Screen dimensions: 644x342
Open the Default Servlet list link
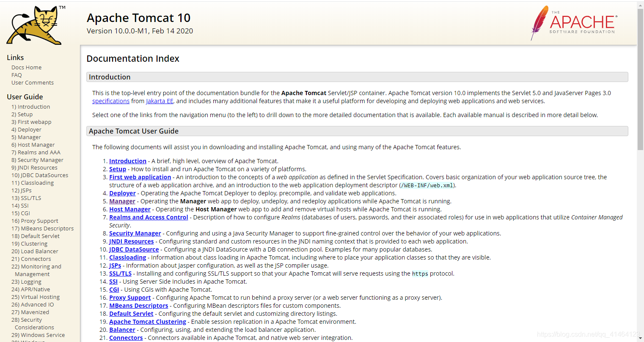pyautogui.click(x=131, y=314)
